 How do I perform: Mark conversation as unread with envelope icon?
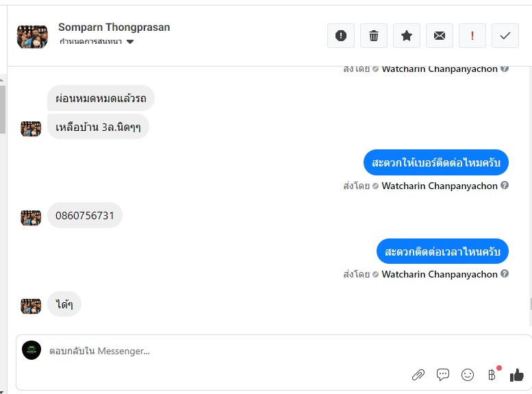coord(440,36)
